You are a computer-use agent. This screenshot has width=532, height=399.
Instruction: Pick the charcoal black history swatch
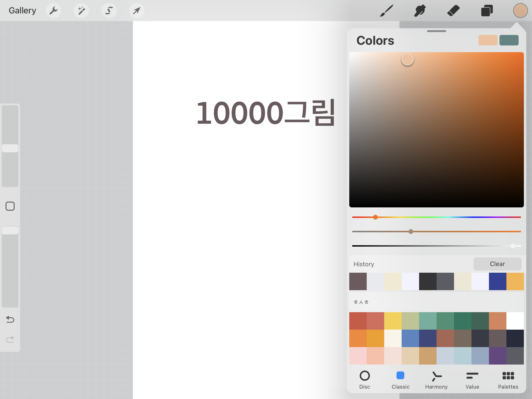click(x=428, y=281)
